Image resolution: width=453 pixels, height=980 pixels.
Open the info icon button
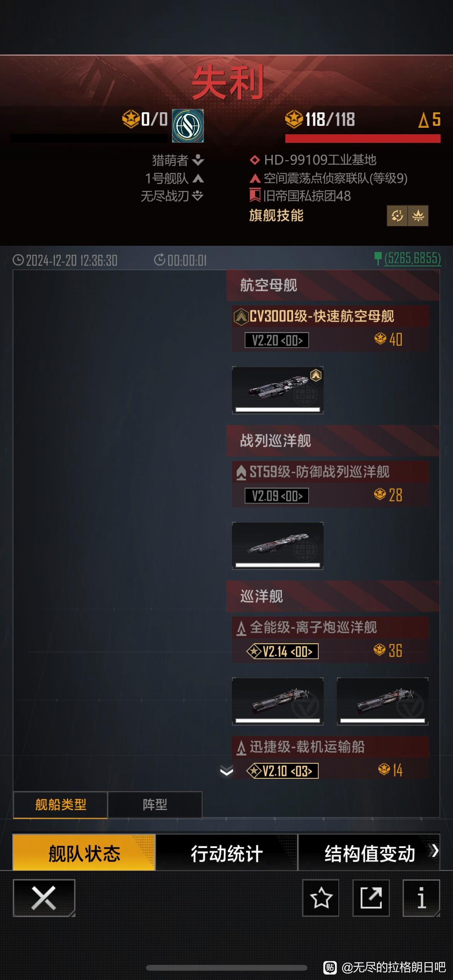(x=421, y=898)
